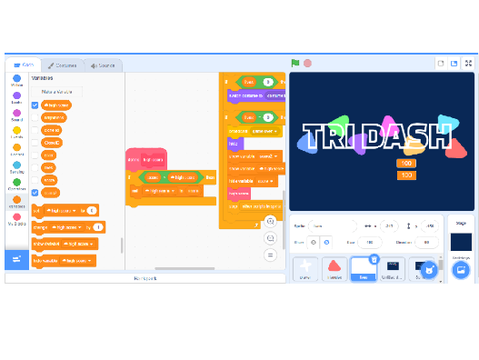The width and height of the screenshot is (479, 360).
Task: Check the sixth variable's checkbox
Action: click(35, 168)
